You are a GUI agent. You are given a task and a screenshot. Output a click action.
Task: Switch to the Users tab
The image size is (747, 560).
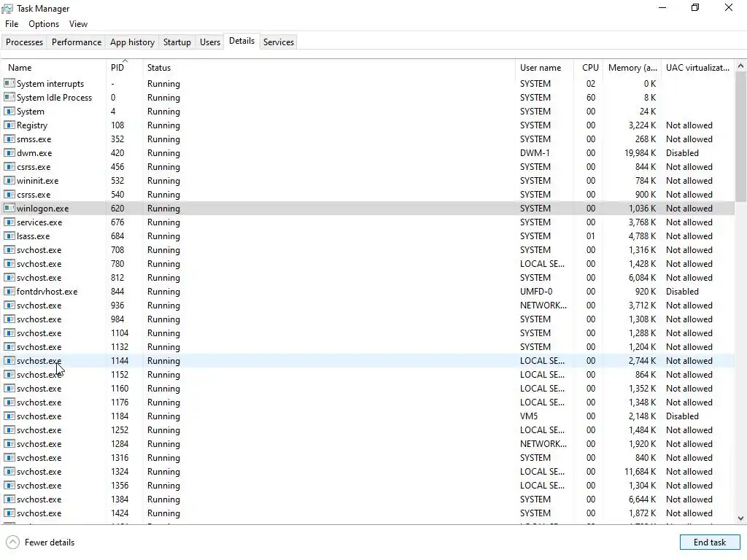209,42
